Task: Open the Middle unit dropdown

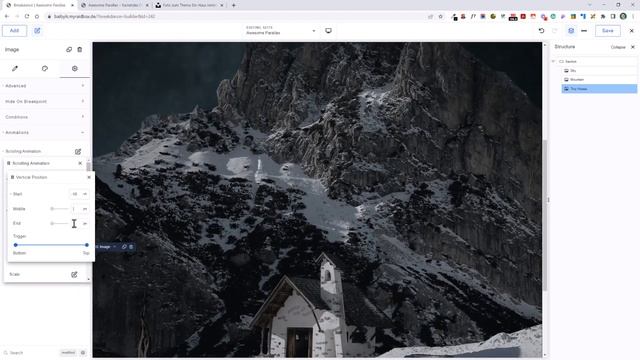Action: point(85,209)
